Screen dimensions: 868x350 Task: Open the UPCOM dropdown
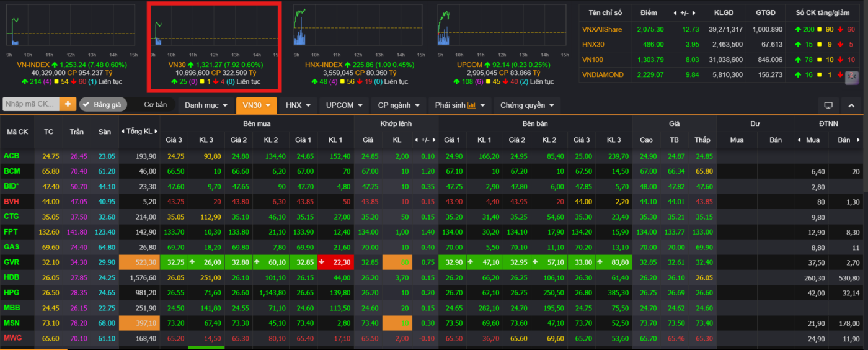point(344,105)
